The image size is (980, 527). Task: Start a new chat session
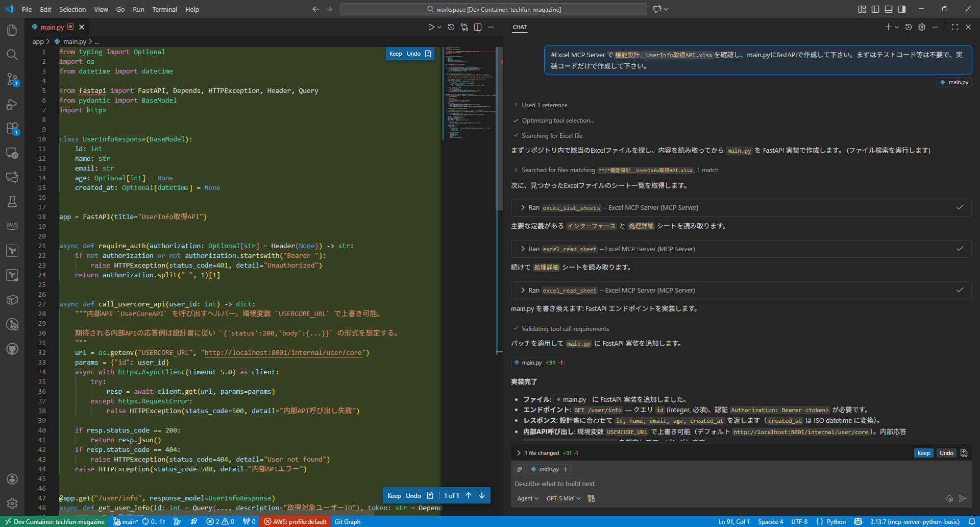coord(888,27)
